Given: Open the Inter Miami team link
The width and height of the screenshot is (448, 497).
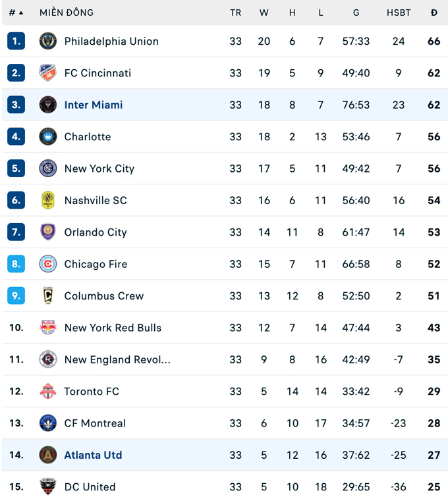Looking at the screenshot, I should [x=94, y=105].
